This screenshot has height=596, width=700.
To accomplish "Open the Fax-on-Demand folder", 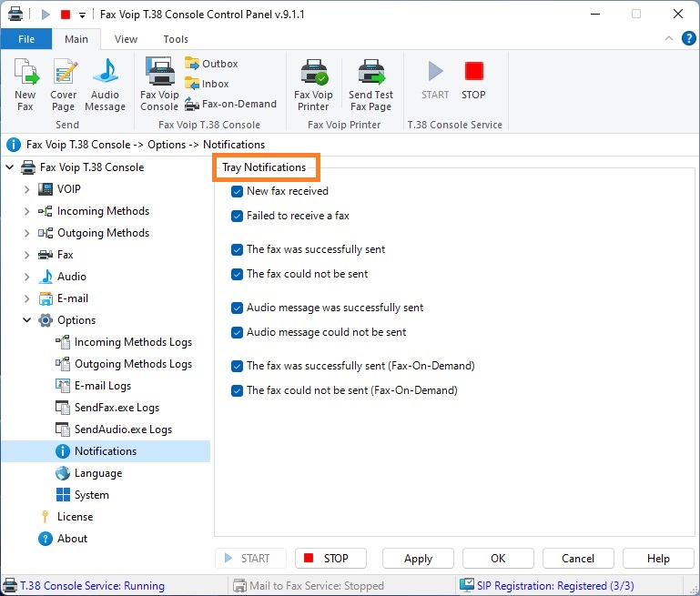I will pos(231,104).
